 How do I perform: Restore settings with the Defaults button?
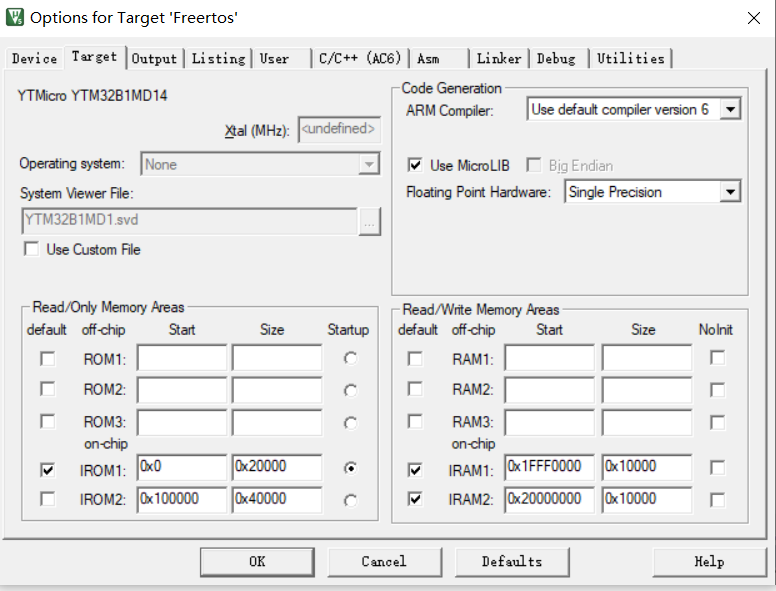[512, 562]
